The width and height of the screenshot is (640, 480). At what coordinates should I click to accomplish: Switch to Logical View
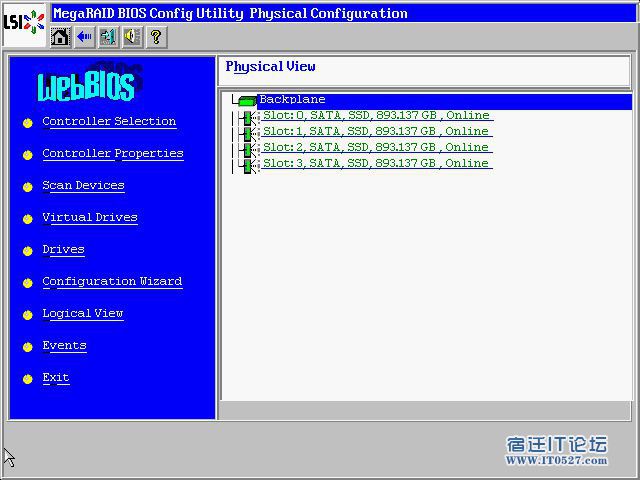coord(83,314)
